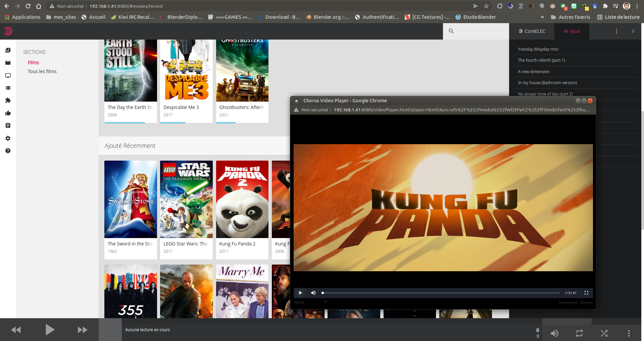
Task: Click Despicable Me 3 title text
Action: pos(181,107)
